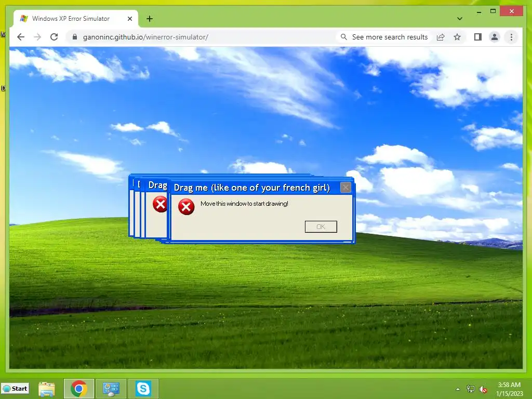
Task: Open a new browser tab
Action: coord(150,19)
